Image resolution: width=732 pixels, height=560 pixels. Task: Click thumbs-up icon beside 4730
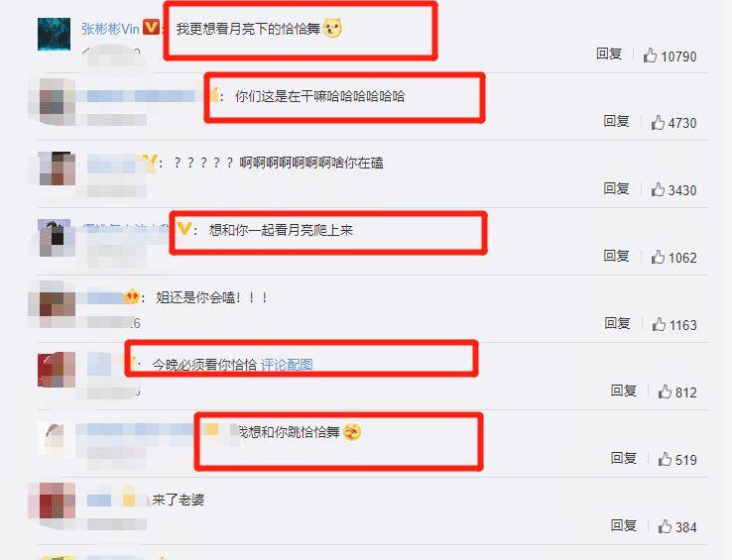(658, 123)
